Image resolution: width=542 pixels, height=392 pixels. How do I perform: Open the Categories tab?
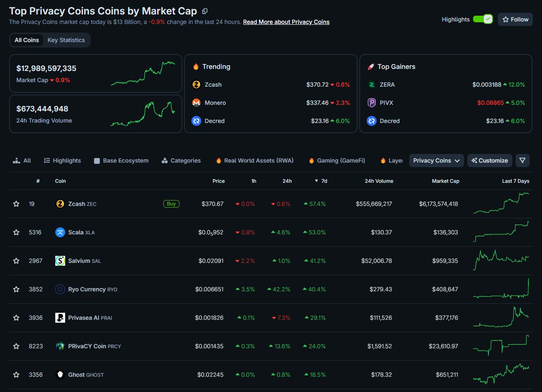coord(181,161)
